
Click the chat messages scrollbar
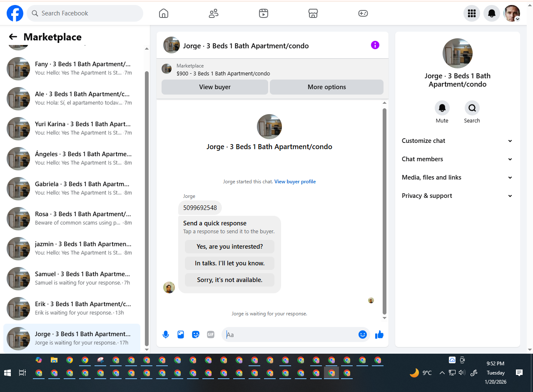(x=384, y=211)
